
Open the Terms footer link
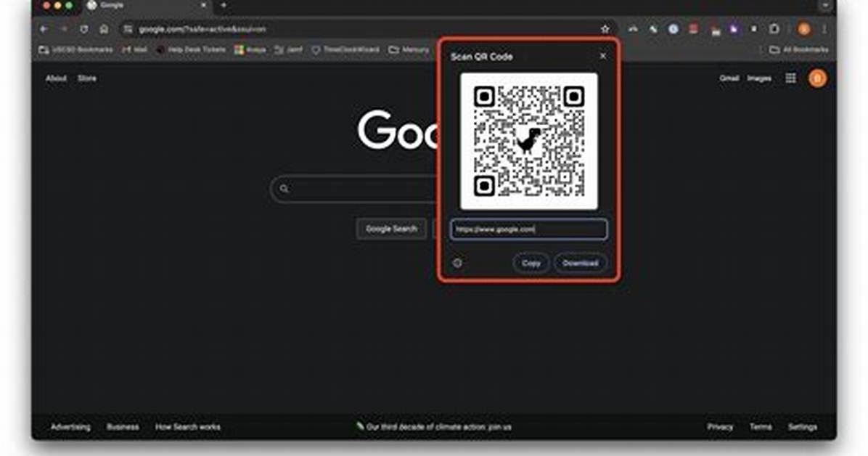click(761, 427)
